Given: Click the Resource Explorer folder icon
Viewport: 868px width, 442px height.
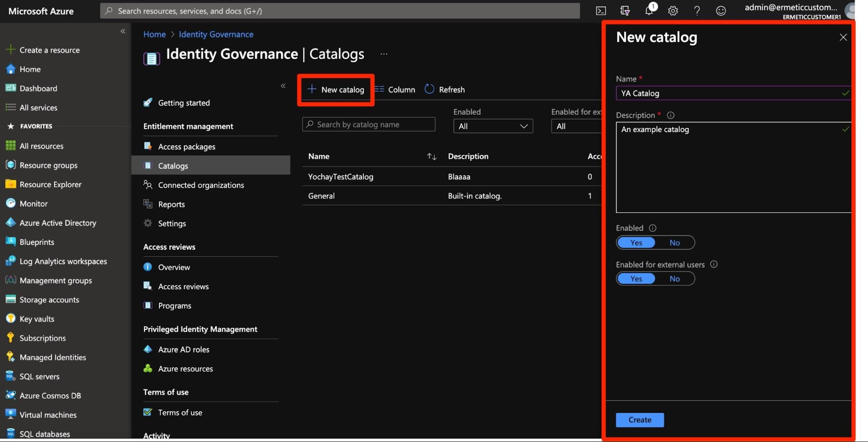Looking at the screenshot, I should (x=10, y=184).
